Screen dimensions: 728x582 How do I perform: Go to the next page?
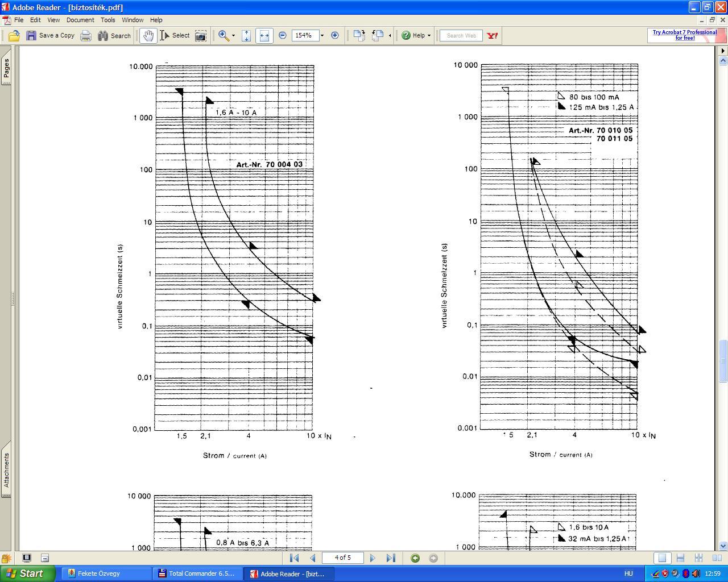point(373,558)
